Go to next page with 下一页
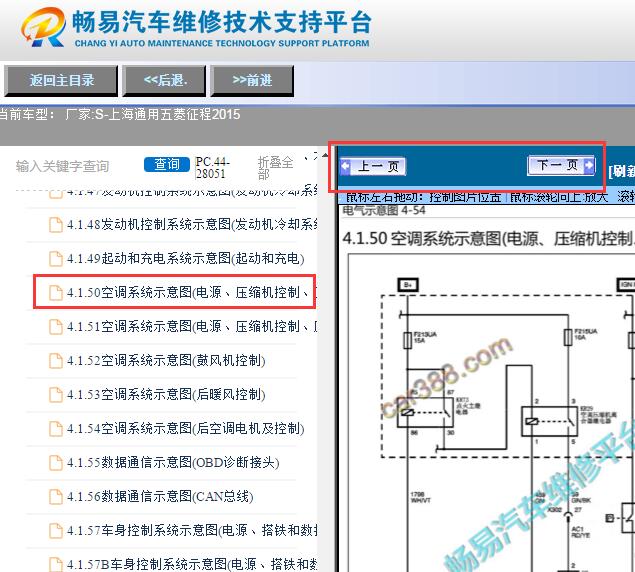The image size is (635, 572). point(561,165)
